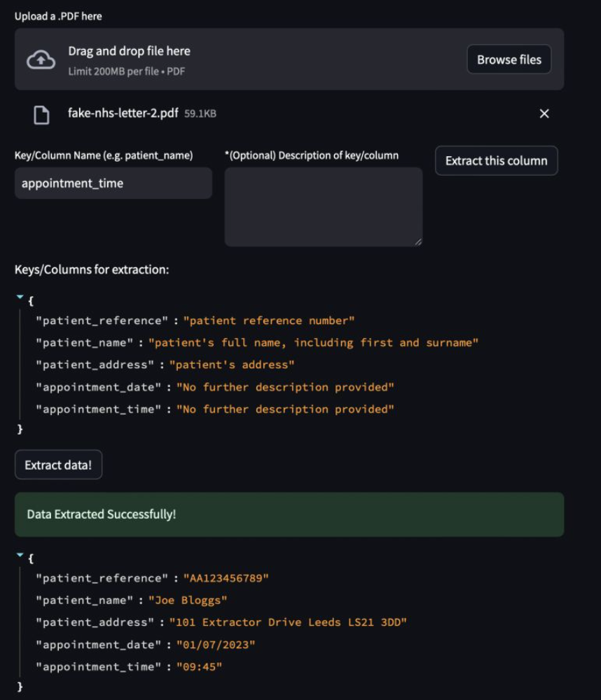Click the cloud upload icon

click(x=41, y=60)
